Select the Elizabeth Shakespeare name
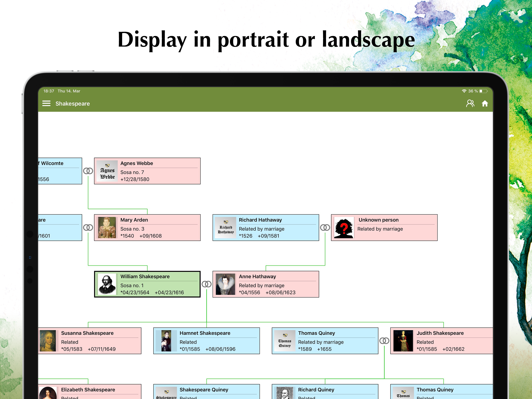 pyautogui.click(x=88, y=390)
